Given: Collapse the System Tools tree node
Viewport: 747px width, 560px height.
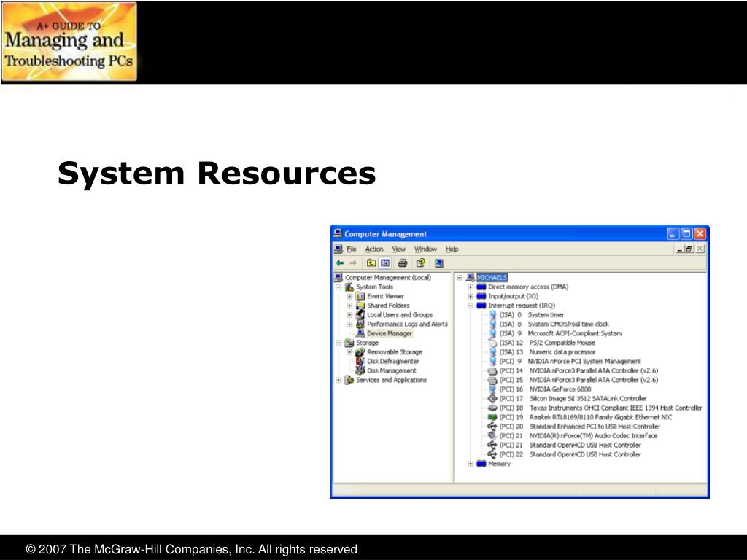Looking at the screenshot, I should 338,287.
